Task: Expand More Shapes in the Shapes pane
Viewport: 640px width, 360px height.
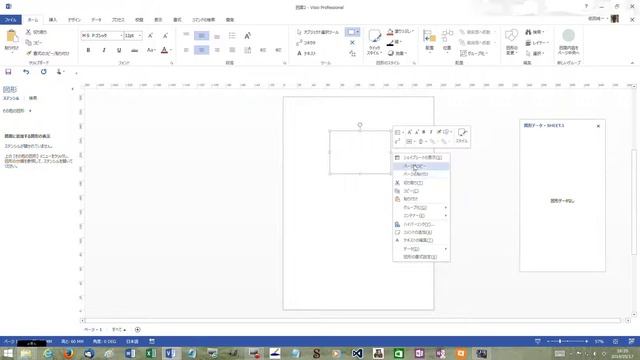Action: tap(17, 111)
